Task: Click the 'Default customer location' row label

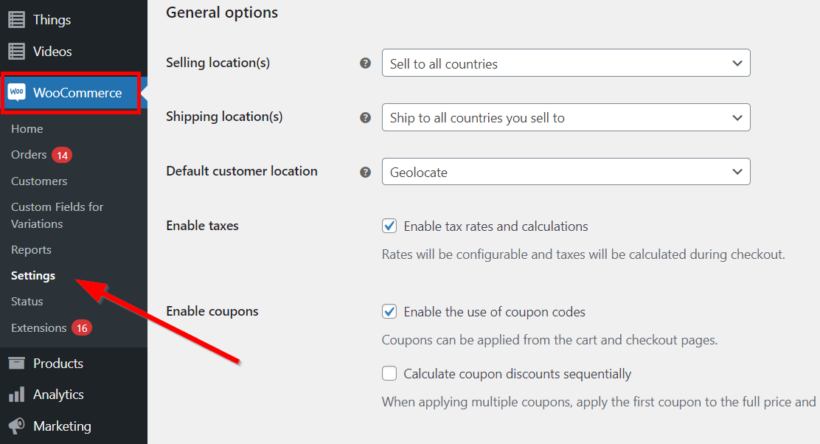Action: pos(242,171)
